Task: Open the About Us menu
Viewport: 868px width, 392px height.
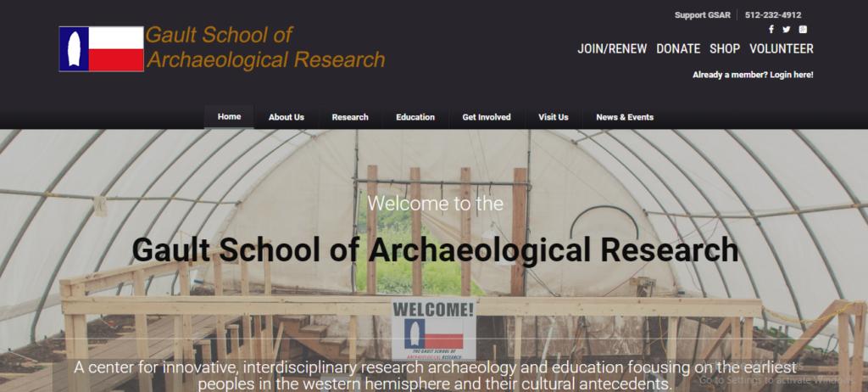Action: (x=287, y=117)
